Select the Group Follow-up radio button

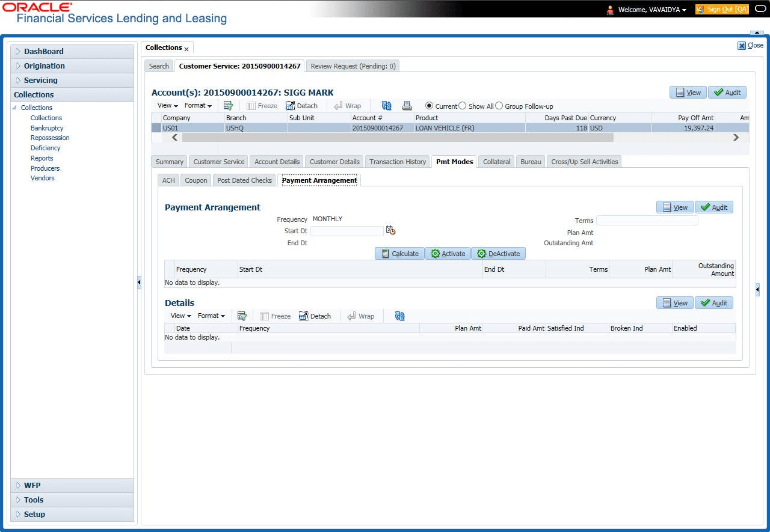[499, 106]
